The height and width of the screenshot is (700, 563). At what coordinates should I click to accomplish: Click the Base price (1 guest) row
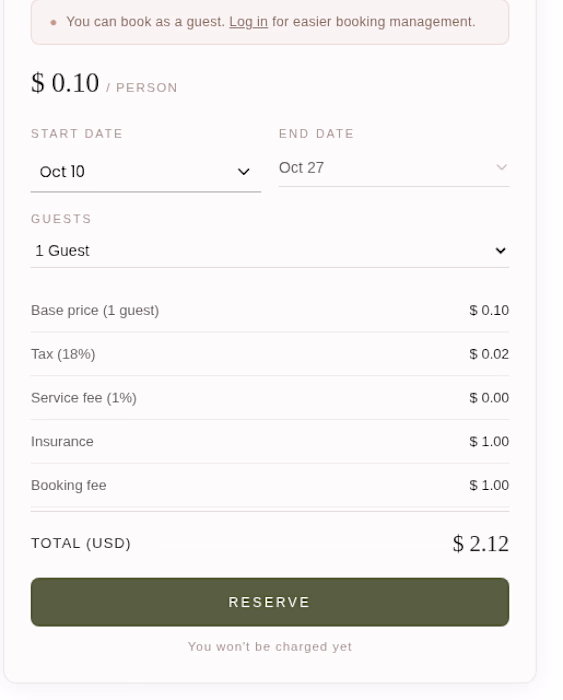click(x=270, y=310)
